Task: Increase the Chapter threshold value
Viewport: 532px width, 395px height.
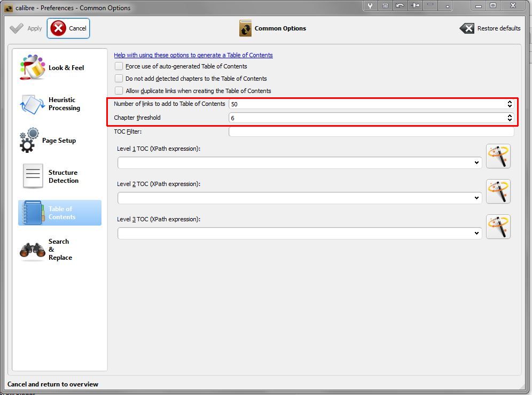Action: pyautogui.click(x=510, y=116)
